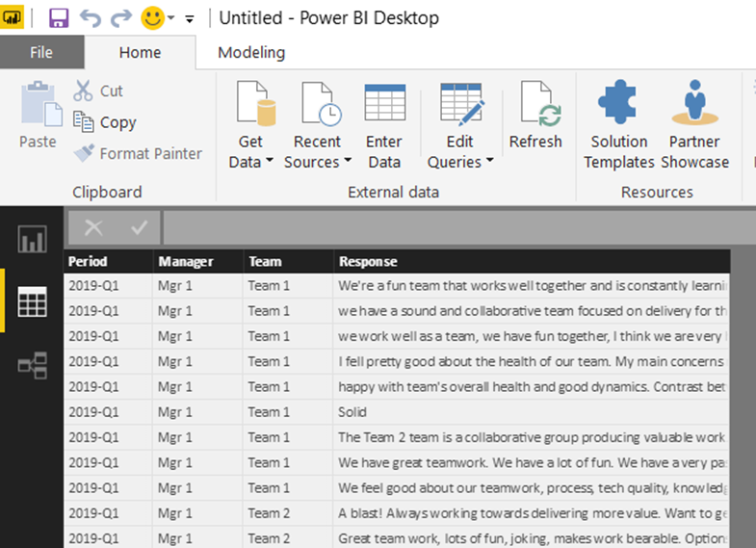This screenshot has width=756, height=548.
Task: Expand the Recent Sources dropdown arrow
Action: [x=348, y=160]
